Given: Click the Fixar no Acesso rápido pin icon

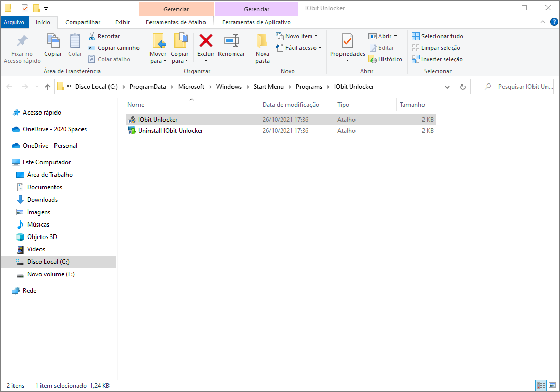Looking at the screenshot, I should 22,41.
